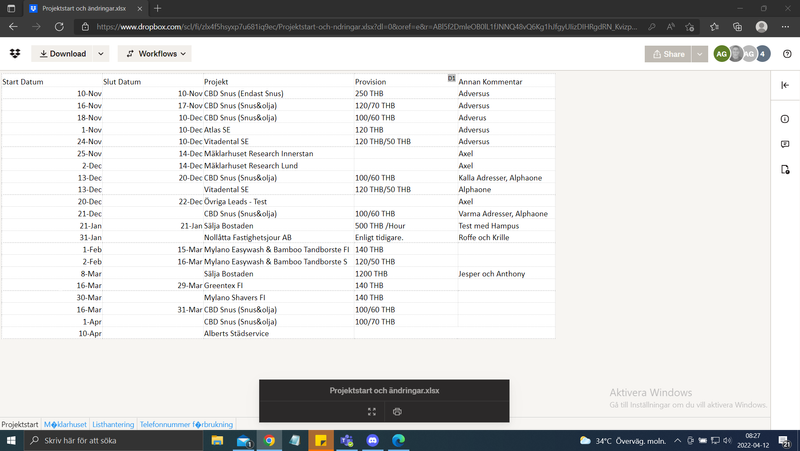Screen dimensions: 800x451
Task: Click the Download button
Action: pos(61,54)
